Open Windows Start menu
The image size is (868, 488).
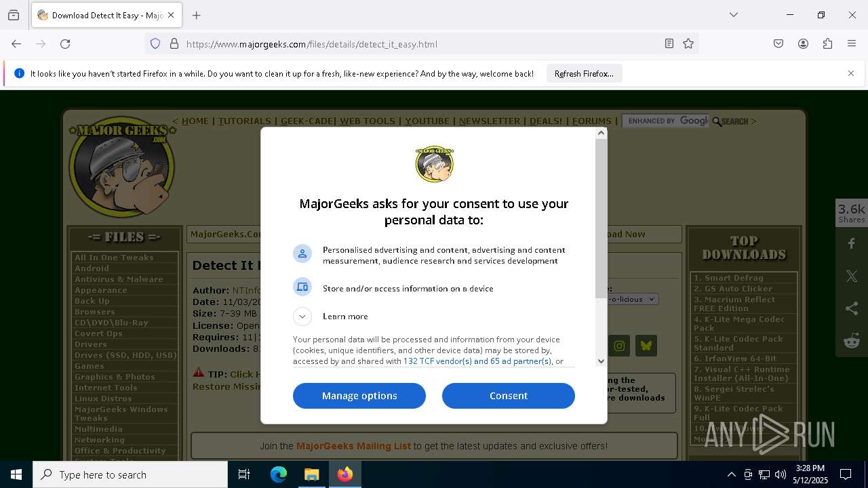point(16,474)
